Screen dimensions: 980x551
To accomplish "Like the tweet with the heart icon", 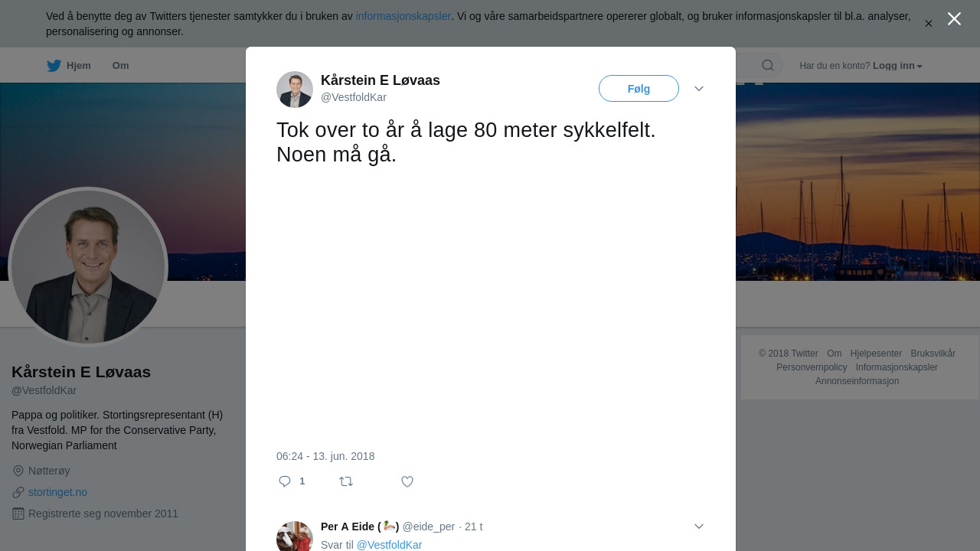I will (407, 481).
